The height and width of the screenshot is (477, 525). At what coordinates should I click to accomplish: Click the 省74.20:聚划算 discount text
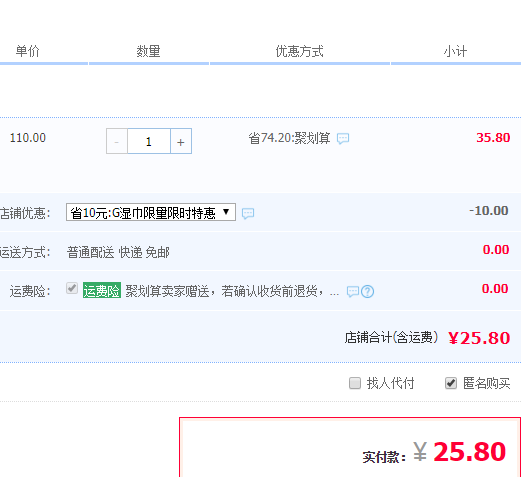point(289,138)
